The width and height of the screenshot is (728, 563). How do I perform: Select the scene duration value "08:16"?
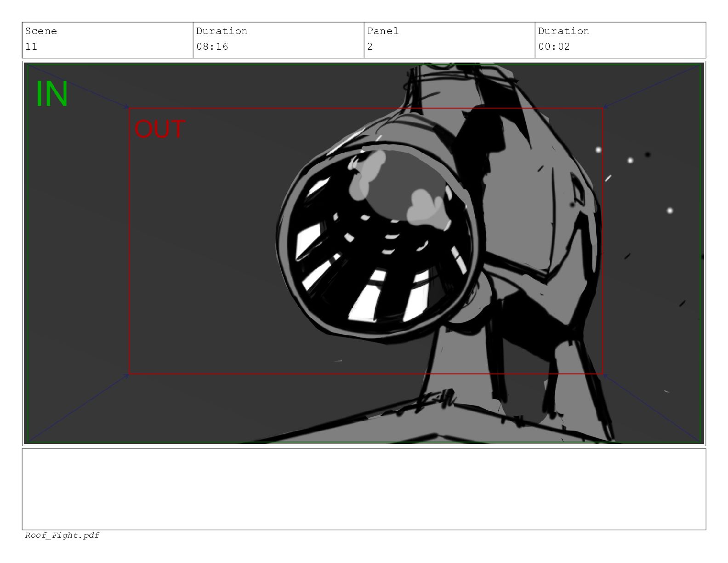click(212, 46)
